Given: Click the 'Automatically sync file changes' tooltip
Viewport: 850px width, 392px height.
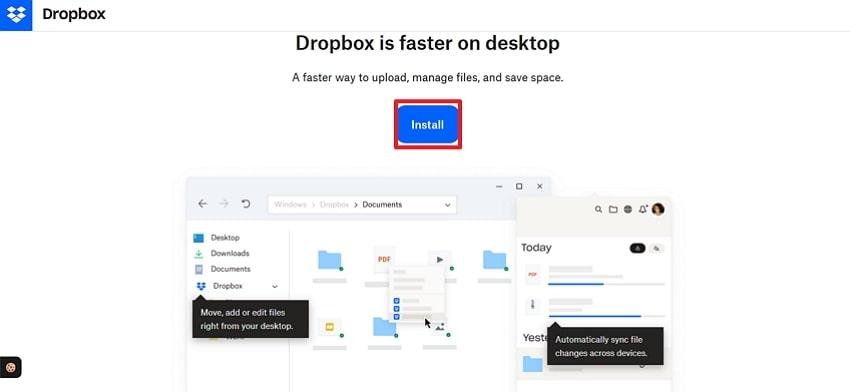Looking at the screenshot, I should pos(606,346).
